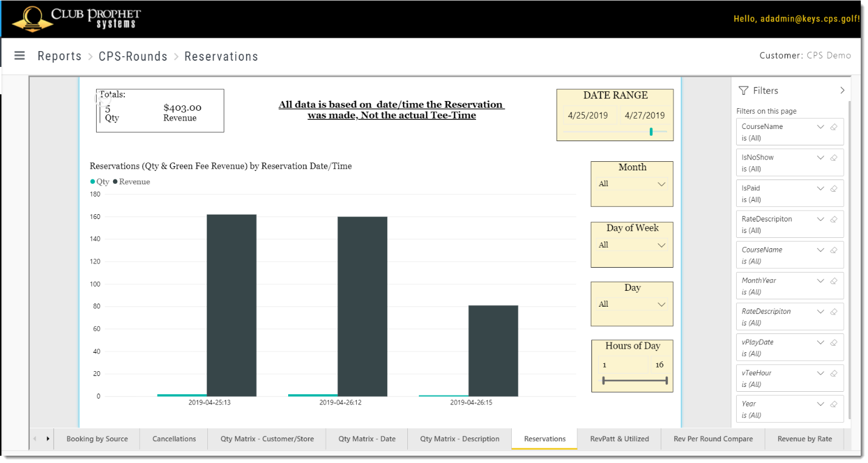Clear the vPlayDate filter eraser icon

coord(834,343)
